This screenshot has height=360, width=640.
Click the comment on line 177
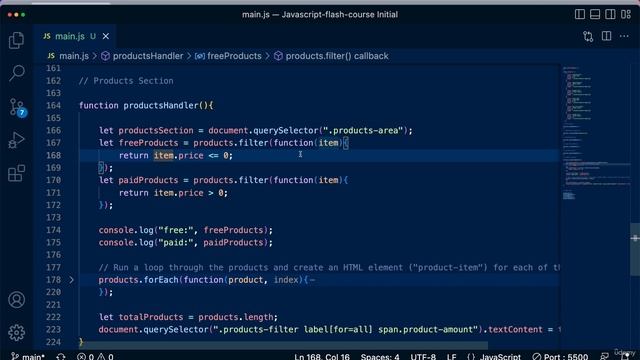tap(329, 268)
